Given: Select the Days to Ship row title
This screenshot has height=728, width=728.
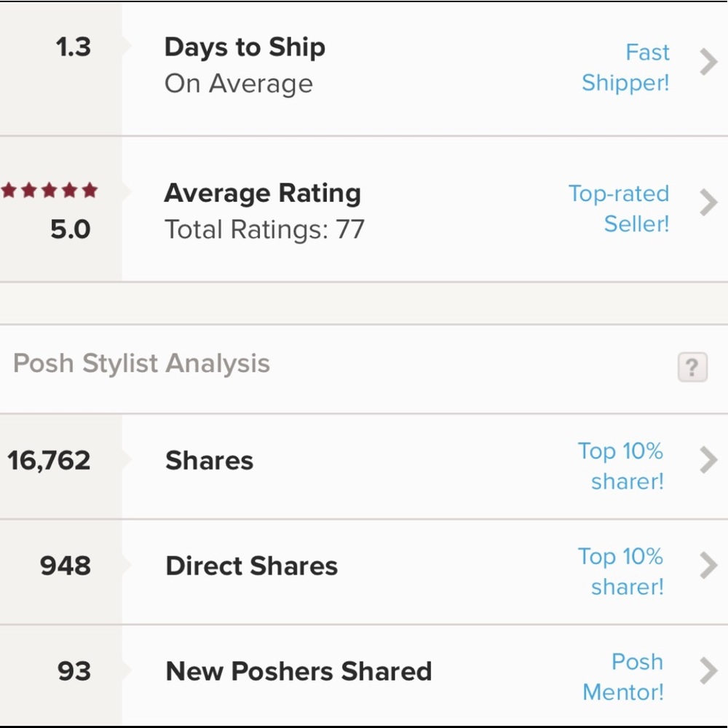Looking at the screenshot, I should (245, 47).
